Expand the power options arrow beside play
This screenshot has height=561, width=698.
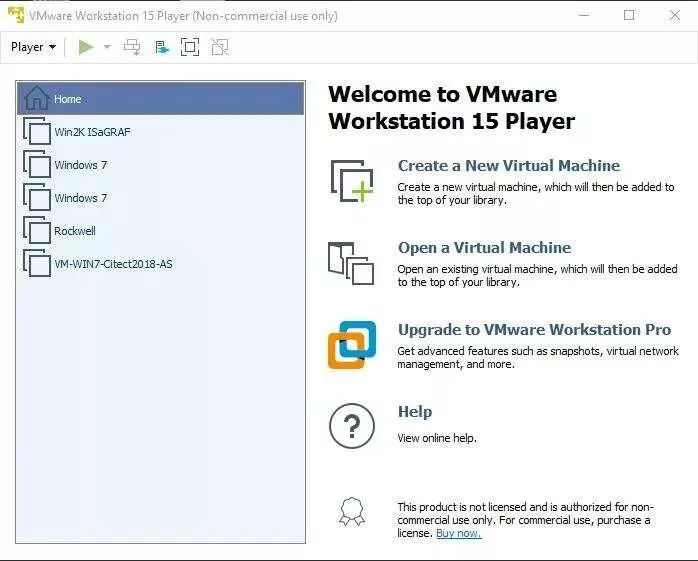[107, 47]
